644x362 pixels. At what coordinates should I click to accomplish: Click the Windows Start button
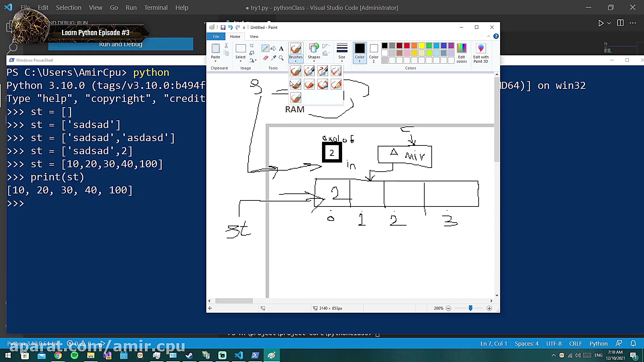(x=8, y=355)
